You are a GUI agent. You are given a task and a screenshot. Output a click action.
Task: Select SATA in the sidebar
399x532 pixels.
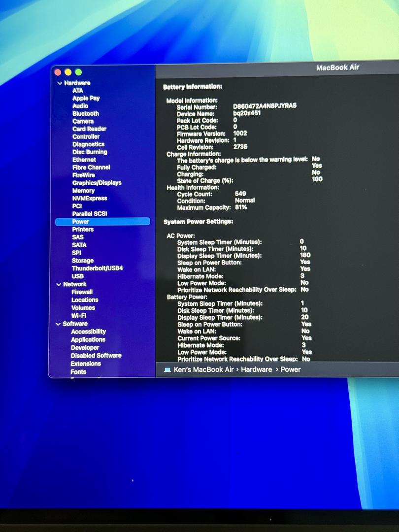coord(79,245)
